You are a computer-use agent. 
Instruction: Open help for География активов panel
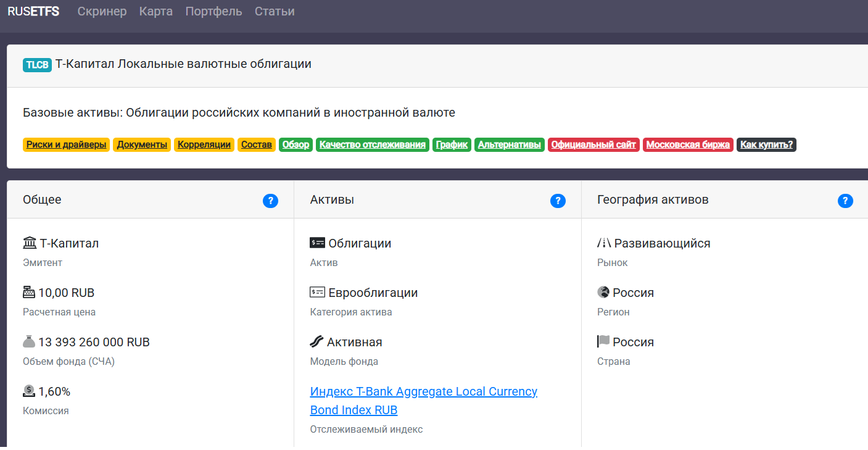845,201
